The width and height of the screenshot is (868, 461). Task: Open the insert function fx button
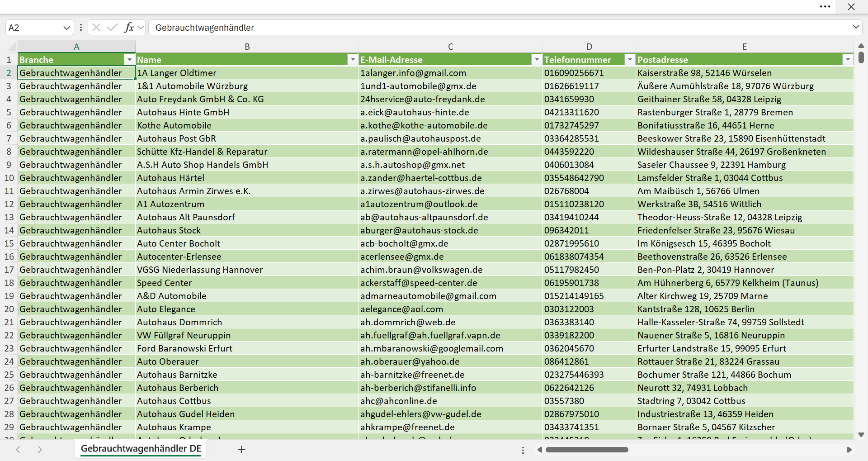click(129, 28)
